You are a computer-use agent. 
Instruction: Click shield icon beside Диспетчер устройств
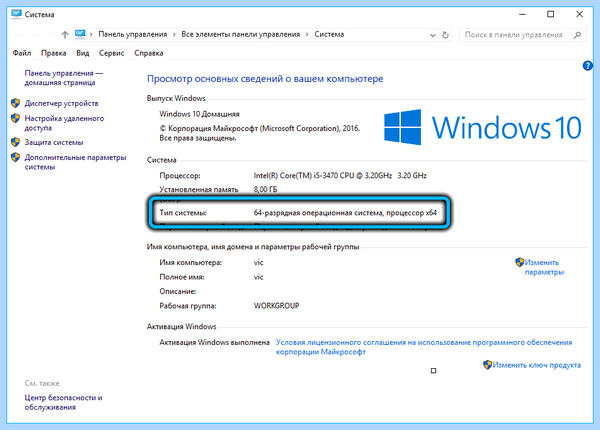coord(15,103)
